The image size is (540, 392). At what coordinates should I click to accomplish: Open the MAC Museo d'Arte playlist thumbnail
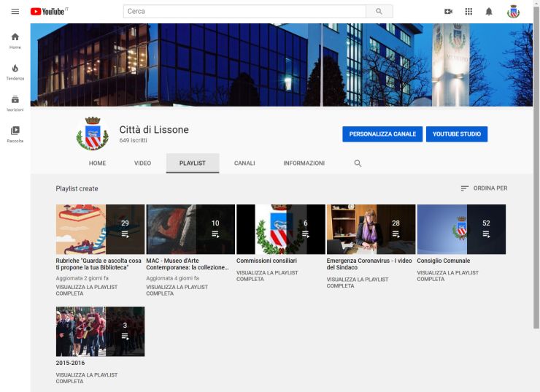(x=190, y=229)
